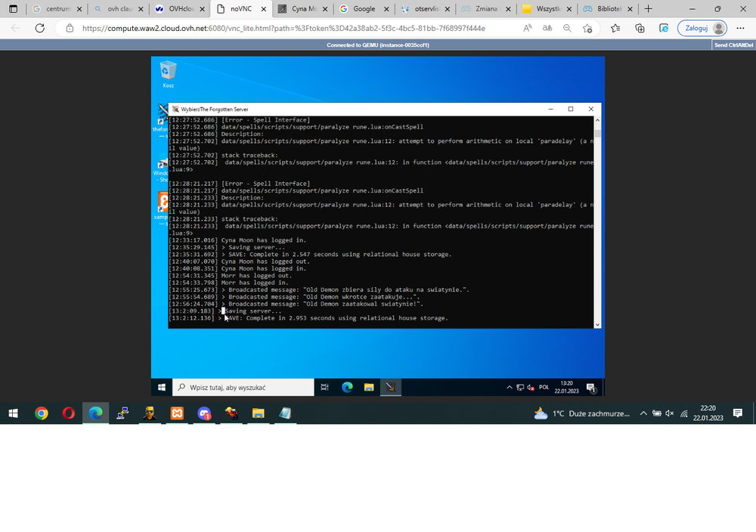Click the translate page icon
Viewport: 756px width, 532px height.
[547, 28]
